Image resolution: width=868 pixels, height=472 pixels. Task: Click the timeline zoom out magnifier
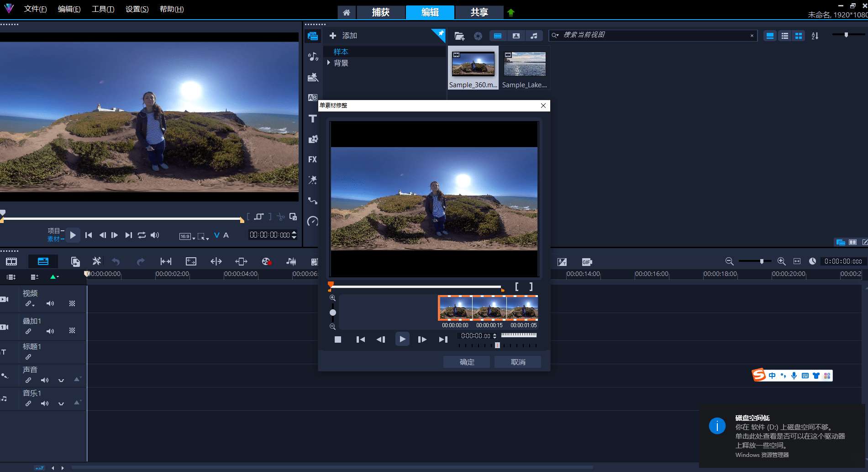[x=730, y=261]
